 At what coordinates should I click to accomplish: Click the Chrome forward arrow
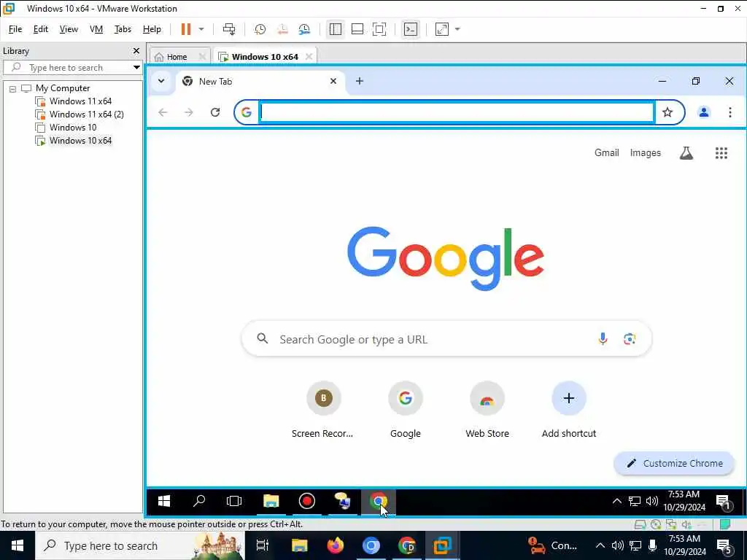[x=189, y=112]
